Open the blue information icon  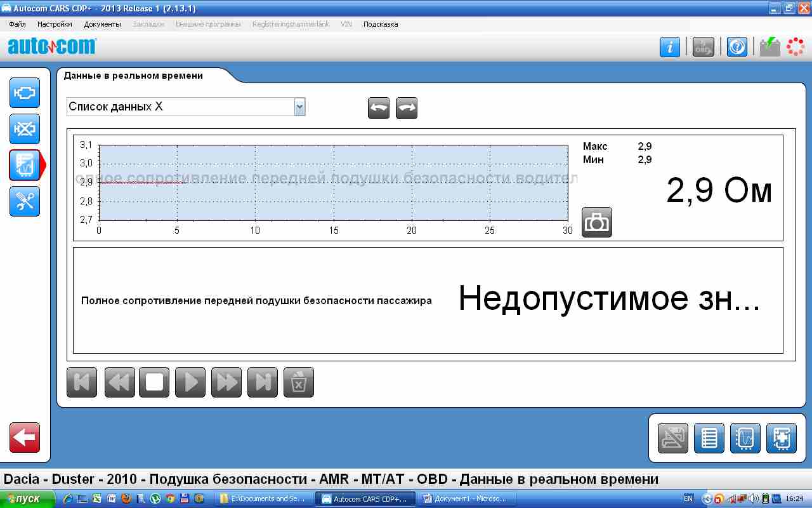pyautogui.click(x=669, y=47)
